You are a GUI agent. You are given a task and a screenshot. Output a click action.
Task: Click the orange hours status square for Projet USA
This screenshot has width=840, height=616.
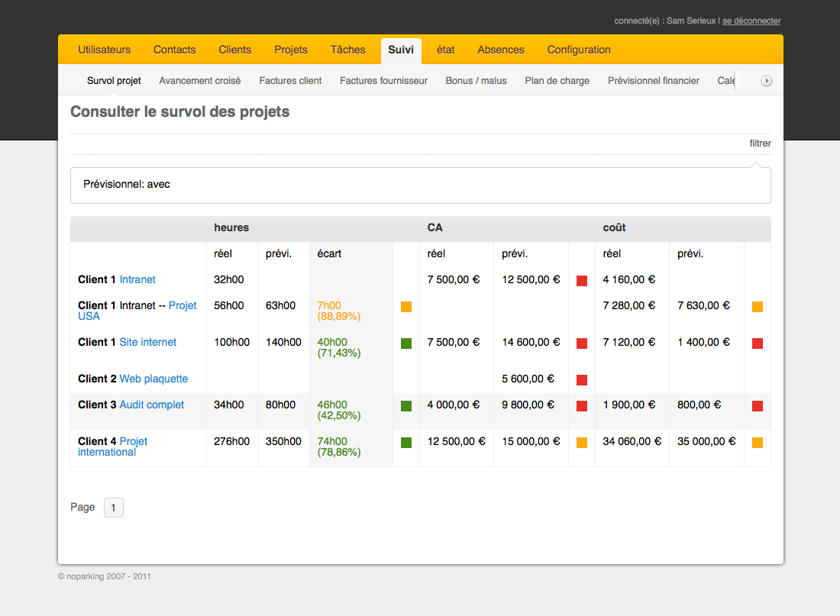coord(406,307)
